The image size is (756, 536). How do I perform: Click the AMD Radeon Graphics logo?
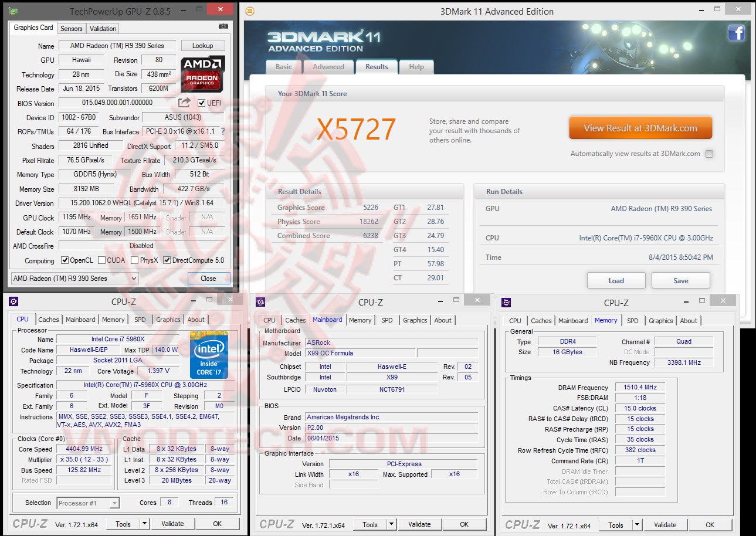[202, 74]
